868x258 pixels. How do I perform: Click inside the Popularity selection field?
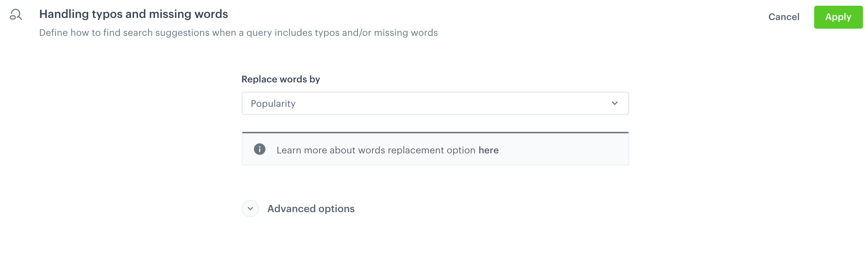[395, 103]
